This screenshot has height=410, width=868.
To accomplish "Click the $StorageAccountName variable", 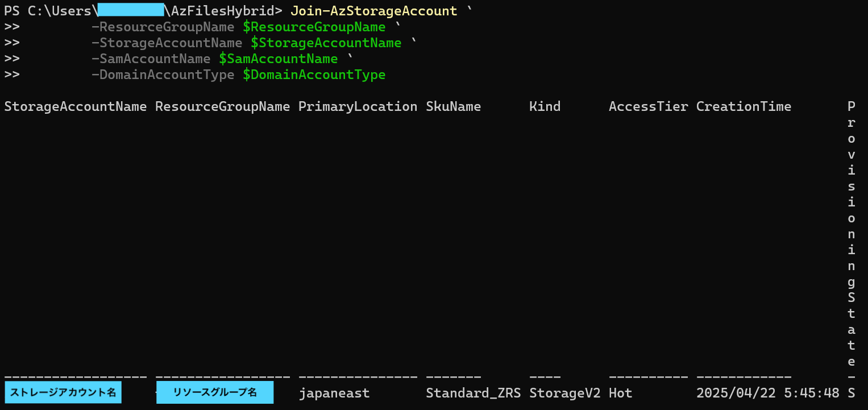I will click(x=326, y=43).
